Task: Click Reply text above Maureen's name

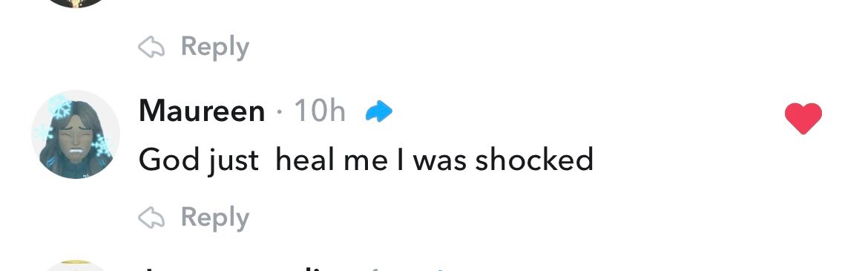Action: (215, 47)
